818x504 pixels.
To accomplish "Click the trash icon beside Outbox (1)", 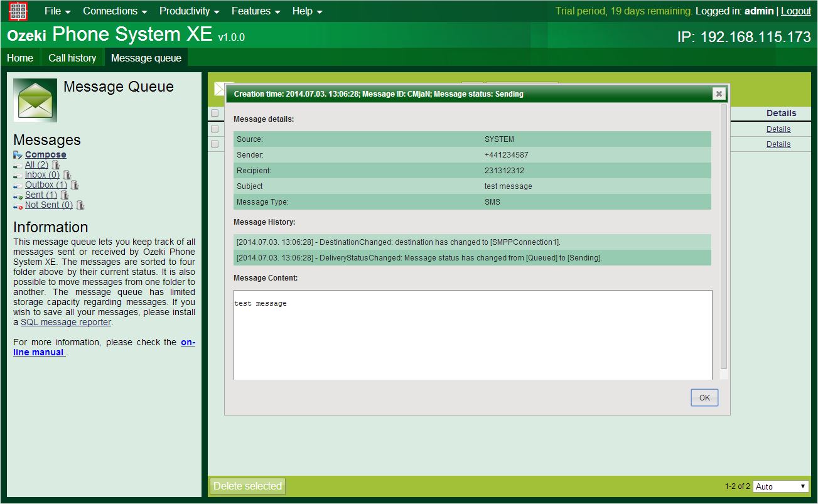I will coord(75,185).
